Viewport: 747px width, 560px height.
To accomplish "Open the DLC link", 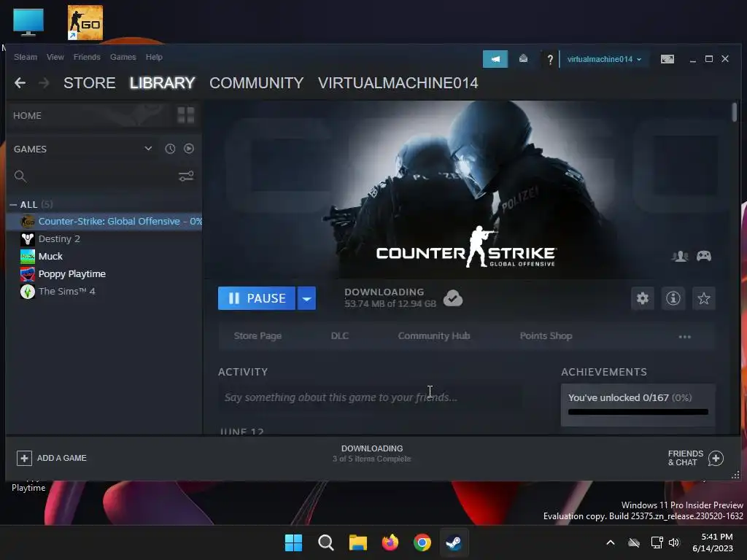I will [x=340, y=335].
